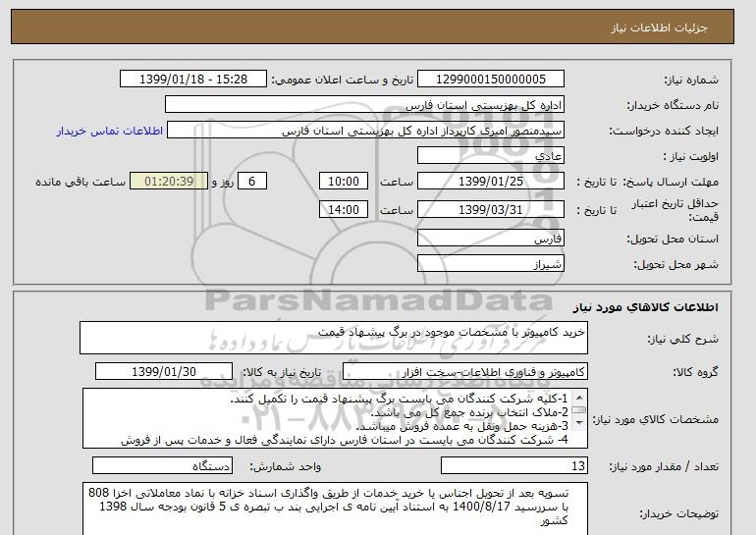Click the priority field showing عادی

click(x=490, y=156)
